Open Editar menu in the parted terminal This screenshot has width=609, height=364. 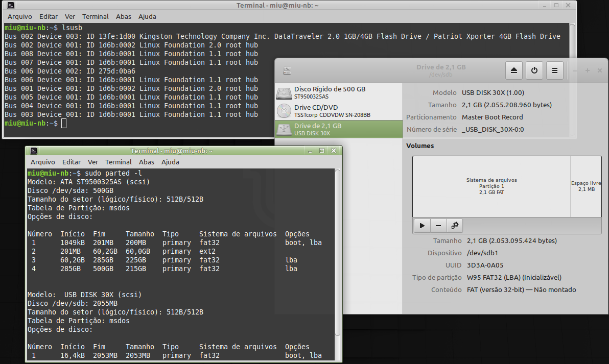72,162
